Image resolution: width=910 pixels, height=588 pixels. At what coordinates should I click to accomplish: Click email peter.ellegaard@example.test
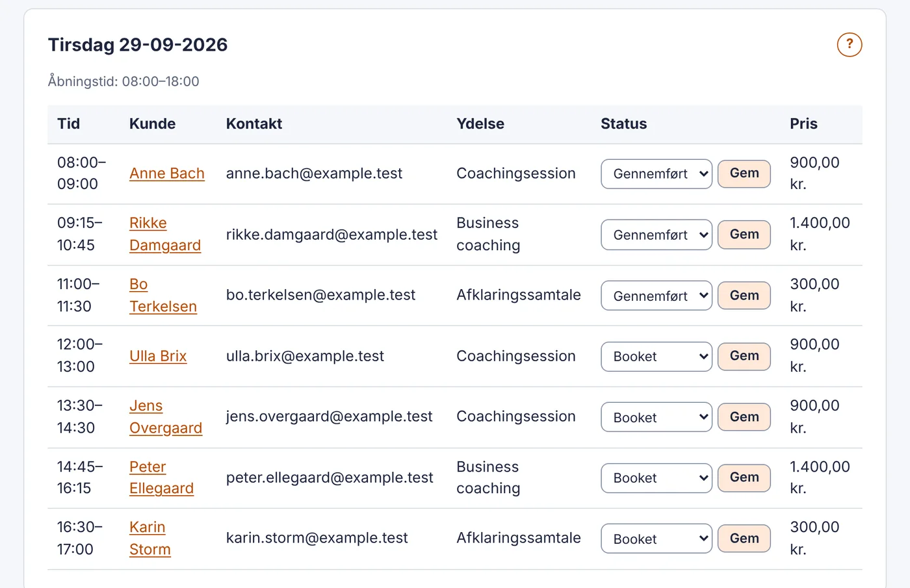click(330, 478)
